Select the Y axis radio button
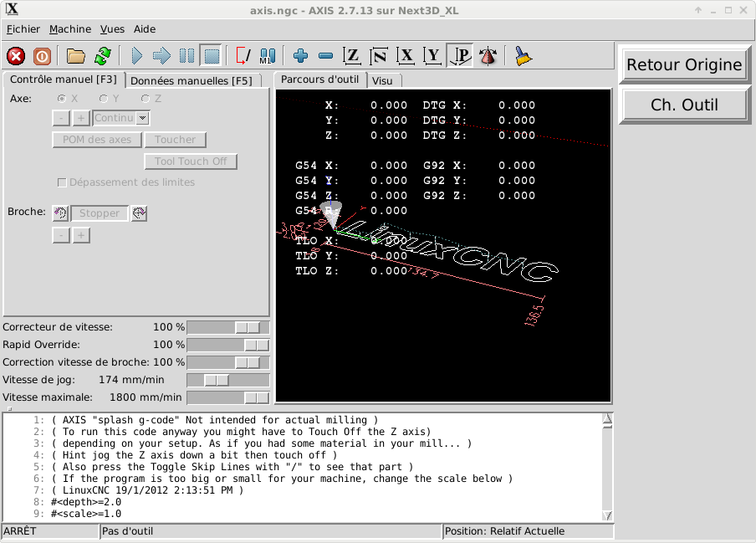Image resolution: width=756 pixels, height=543 pixels. tap(103, 99)
